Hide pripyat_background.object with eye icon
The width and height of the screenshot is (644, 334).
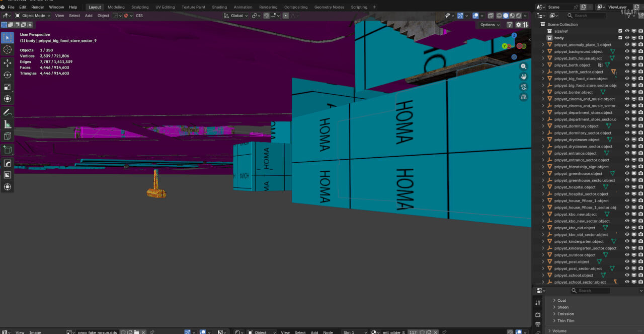point(627,51)
